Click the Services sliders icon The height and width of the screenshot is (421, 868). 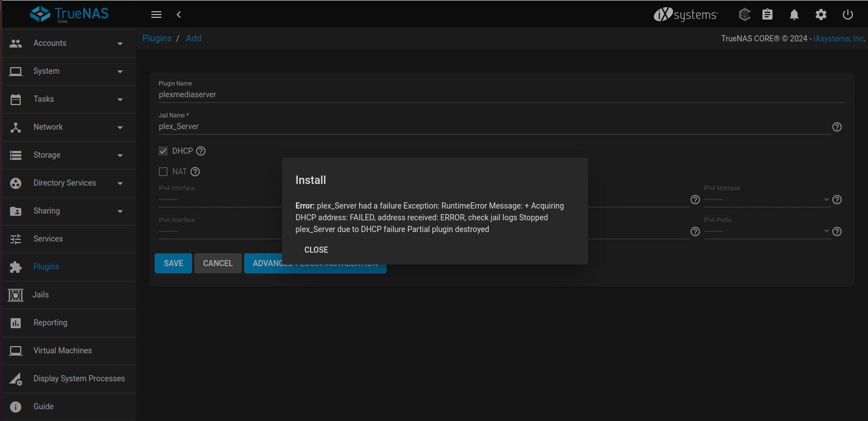[16, 239]
